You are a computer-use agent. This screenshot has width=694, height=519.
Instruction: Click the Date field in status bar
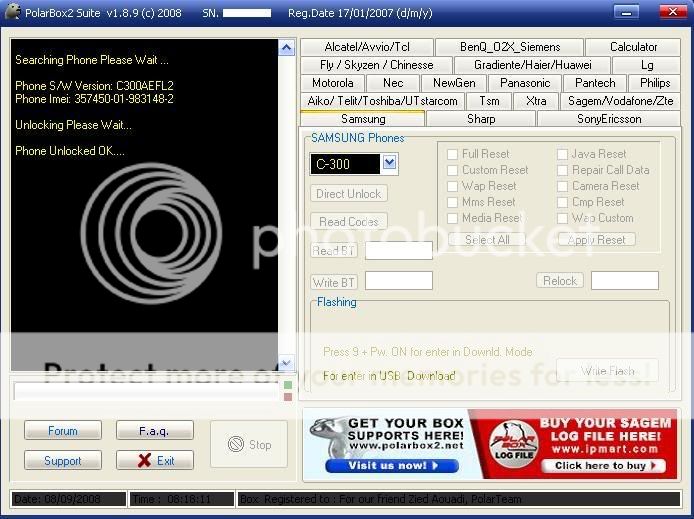click(x=69, y=499)
